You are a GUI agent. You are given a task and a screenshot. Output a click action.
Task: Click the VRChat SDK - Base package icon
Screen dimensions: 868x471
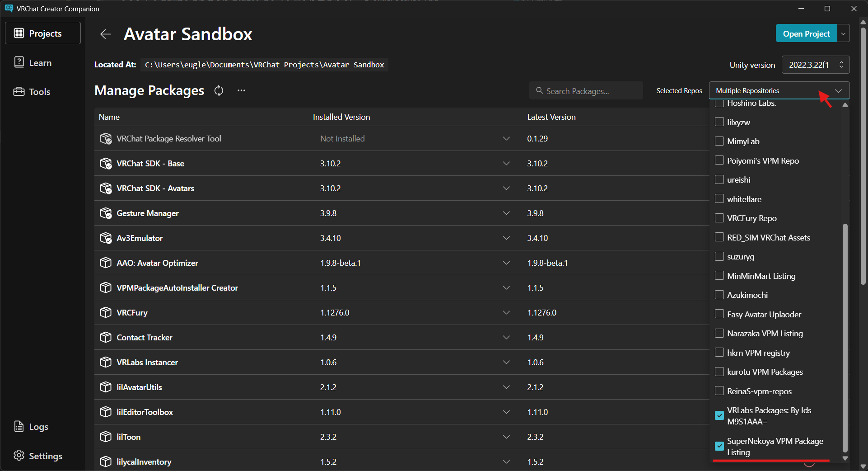106,164
